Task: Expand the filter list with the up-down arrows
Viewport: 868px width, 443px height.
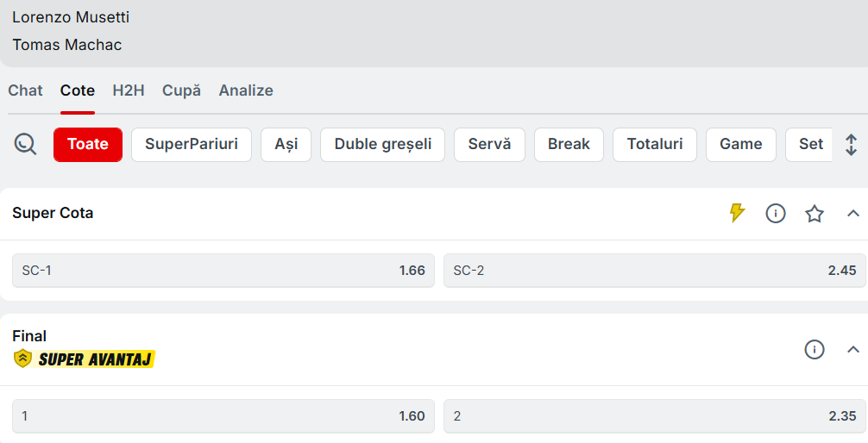Action: point(851,144)
